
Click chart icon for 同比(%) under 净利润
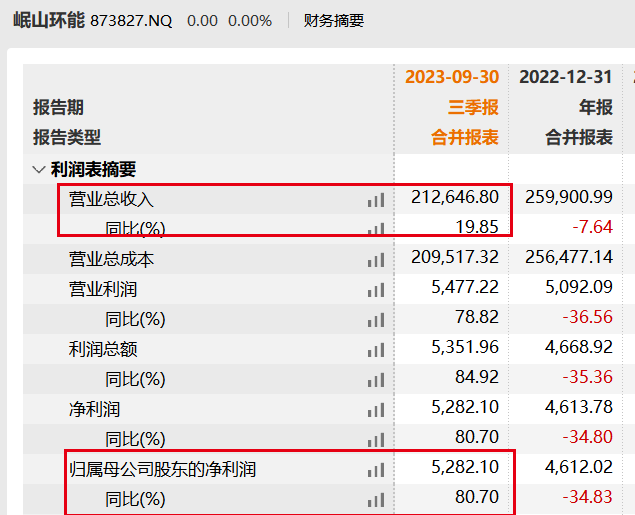375,439
